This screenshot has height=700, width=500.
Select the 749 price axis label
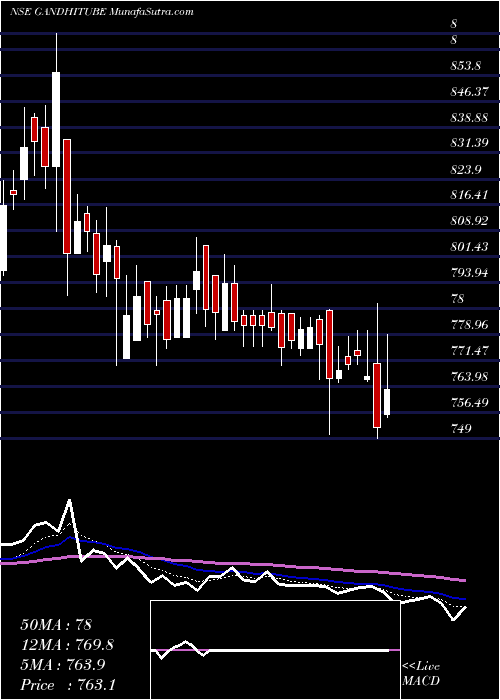click(461, 428)
